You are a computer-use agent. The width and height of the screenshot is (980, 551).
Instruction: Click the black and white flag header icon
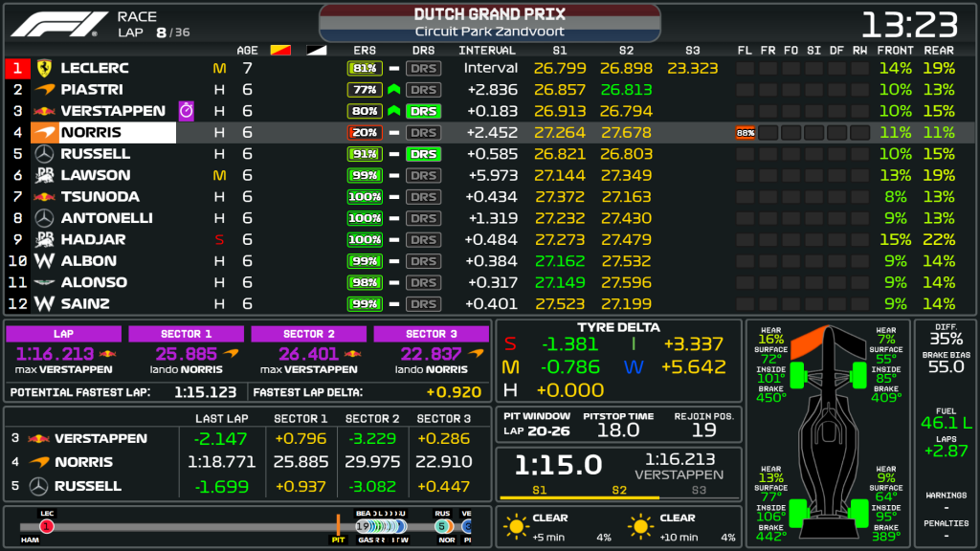(x=316, y=50)
